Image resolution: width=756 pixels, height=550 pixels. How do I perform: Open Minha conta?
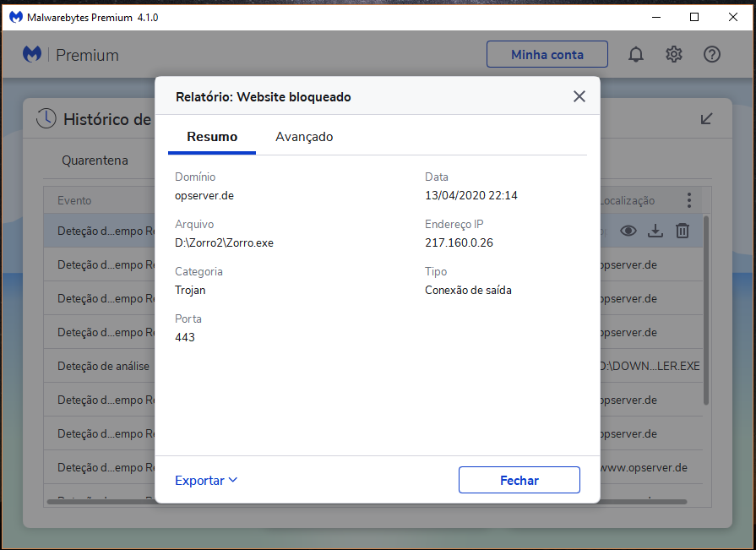tap(547, 54)
